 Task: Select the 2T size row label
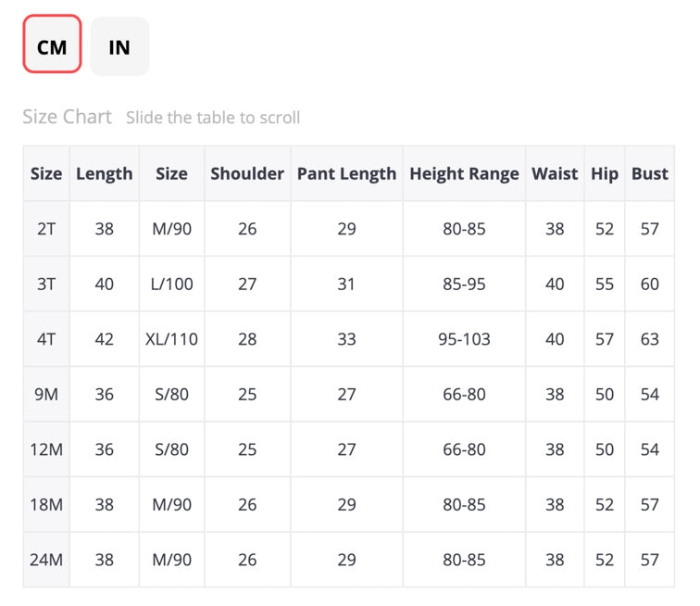point(46,229)
